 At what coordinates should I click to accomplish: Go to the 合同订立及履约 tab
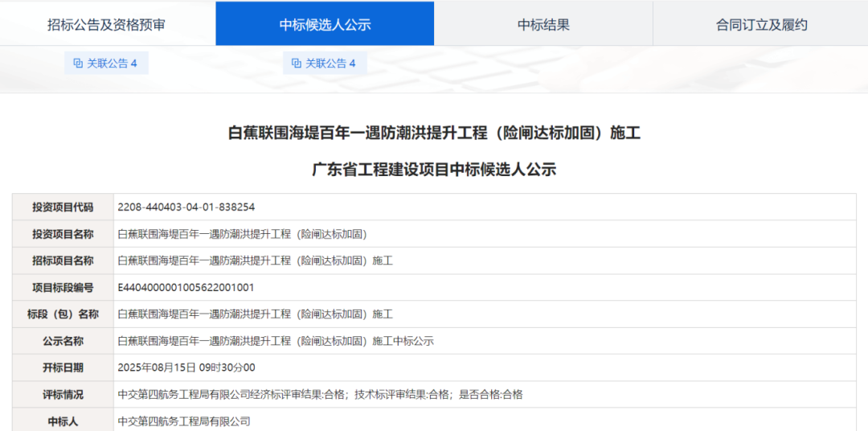tap(761, 24)
